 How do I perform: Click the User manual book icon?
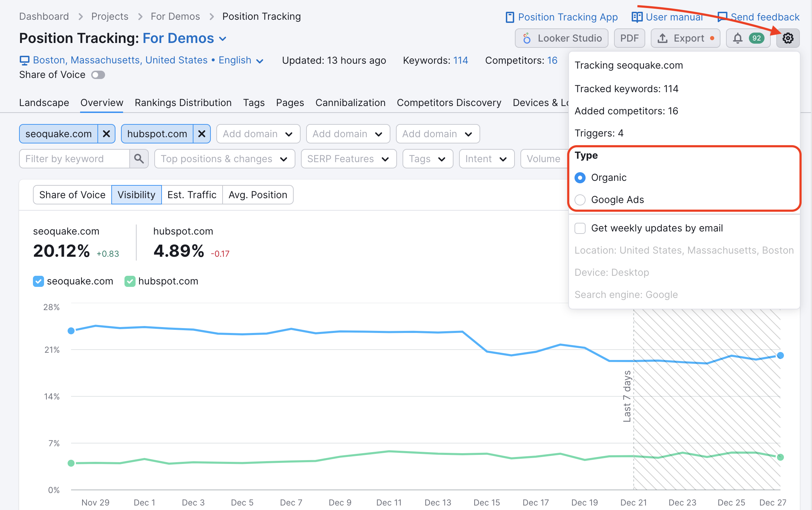[637, 17]
